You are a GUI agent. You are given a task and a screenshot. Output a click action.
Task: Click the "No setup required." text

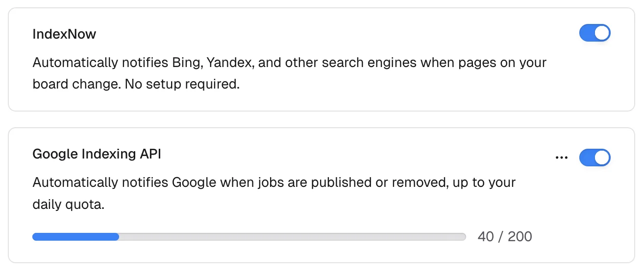tap(182, 84)
